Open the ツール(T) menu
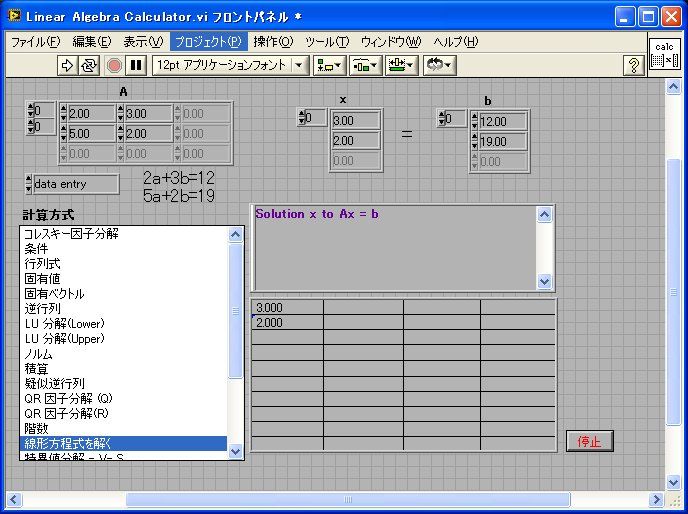The image size is (688, 514). [x=327, y=41]
